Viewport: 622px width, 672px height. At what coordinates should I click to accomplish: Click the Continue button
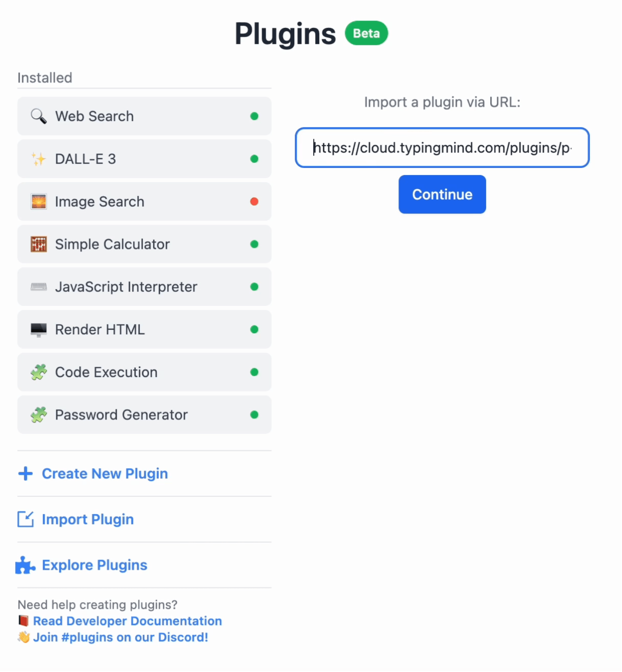pos(442,195)
